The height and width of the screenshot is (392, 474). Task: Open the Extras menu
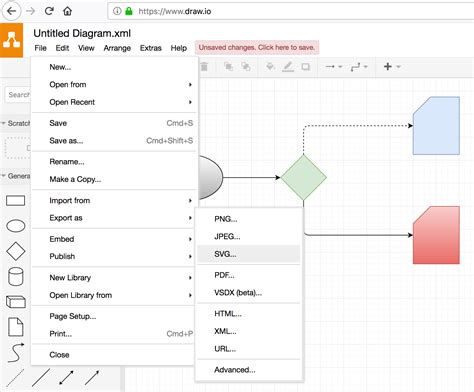click(151, 48)
